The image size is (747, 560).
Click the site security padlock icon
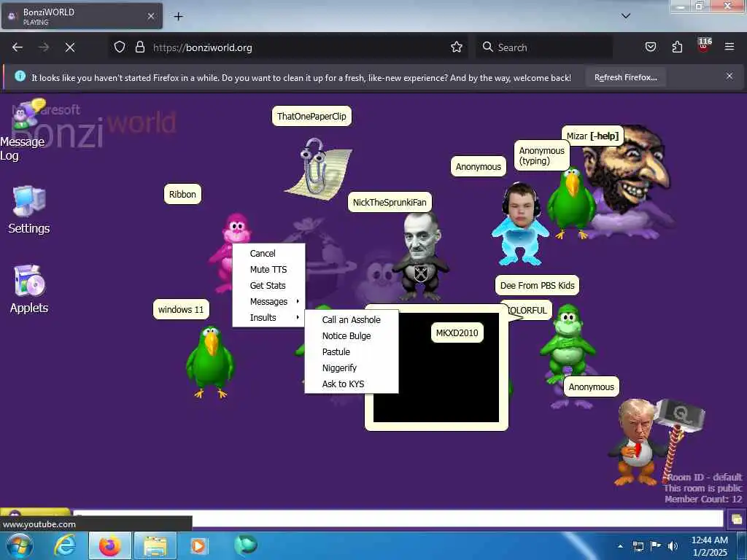point(139,47)
